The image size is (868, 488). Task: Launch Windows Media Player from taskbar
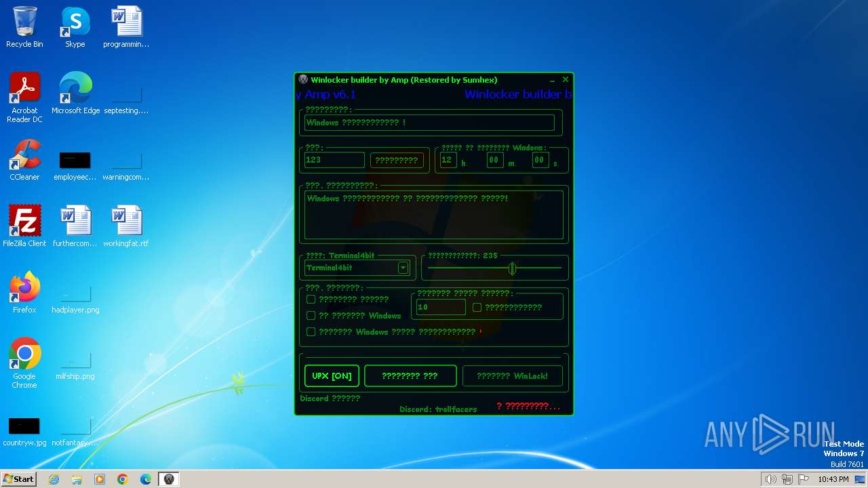(100, 479)
